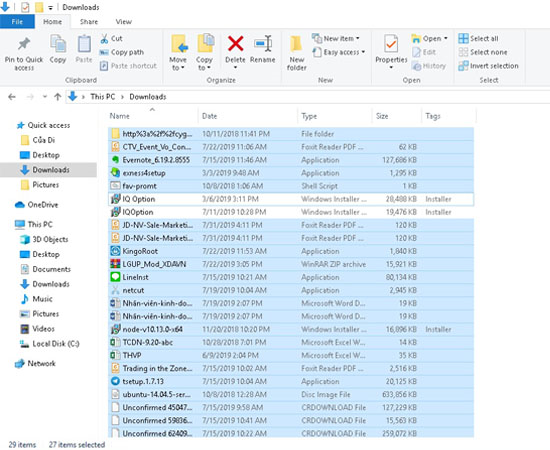Click Invert selection in ribbon
Image resolution: width=550 pixels, height=450 pixels.
pyautogui.click(x=488, y=66)
